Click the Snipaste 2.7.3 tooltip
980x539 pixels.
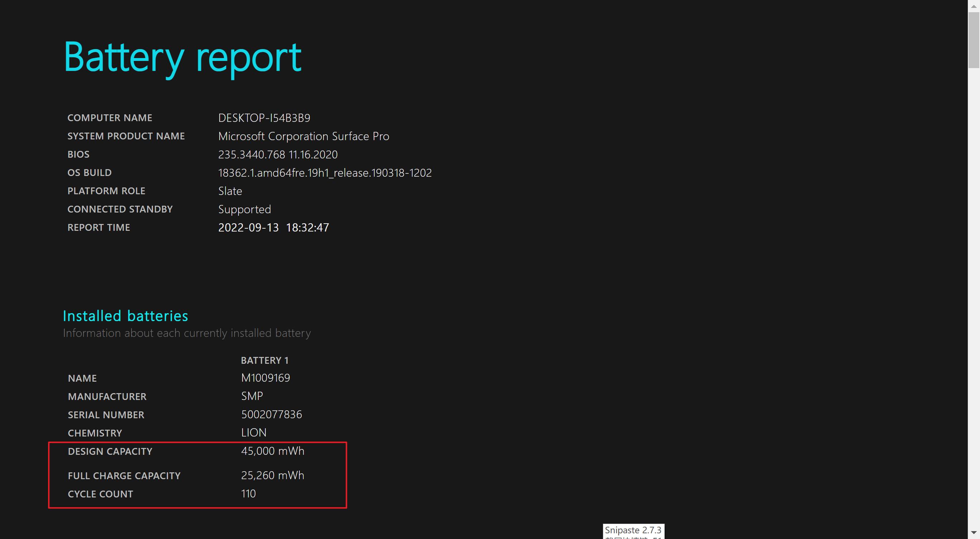point(633,531)
